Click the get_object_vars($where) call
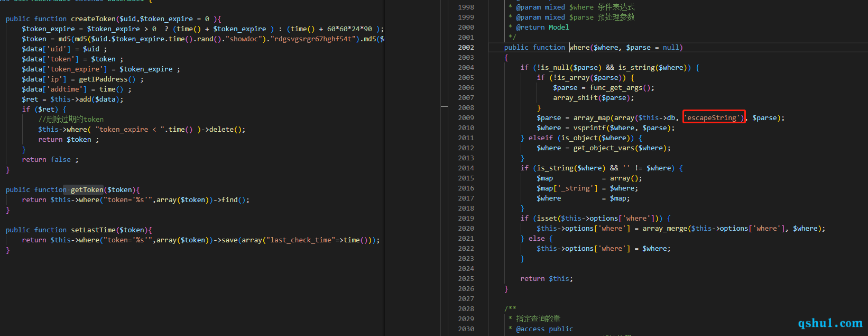 622,148
